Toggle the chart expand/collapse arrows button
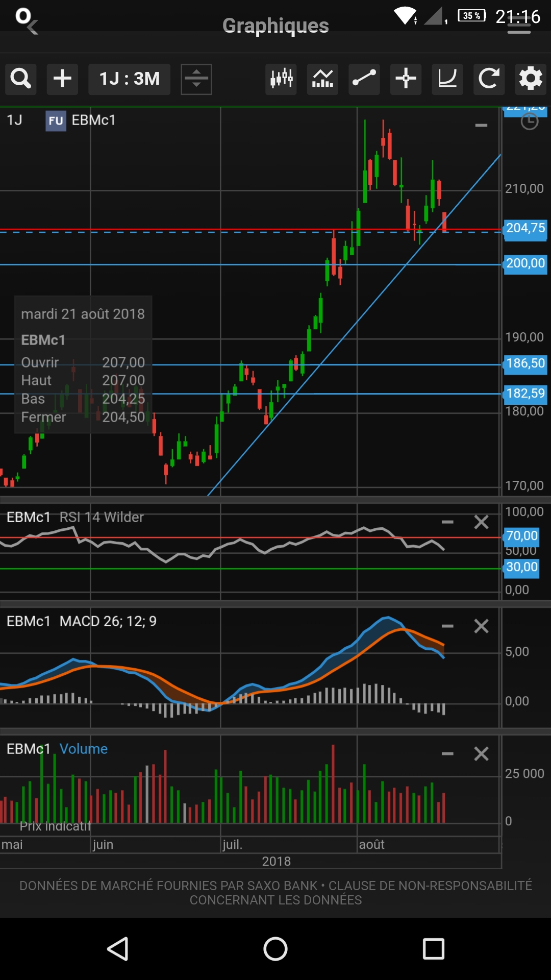The width and height of the screenshot is (551, 980). [x=196, y=79]
